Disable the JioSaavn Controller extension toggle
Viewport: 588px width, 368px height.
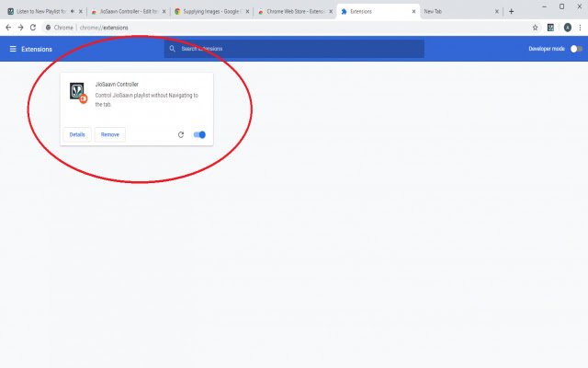click(x=199, y=134)
